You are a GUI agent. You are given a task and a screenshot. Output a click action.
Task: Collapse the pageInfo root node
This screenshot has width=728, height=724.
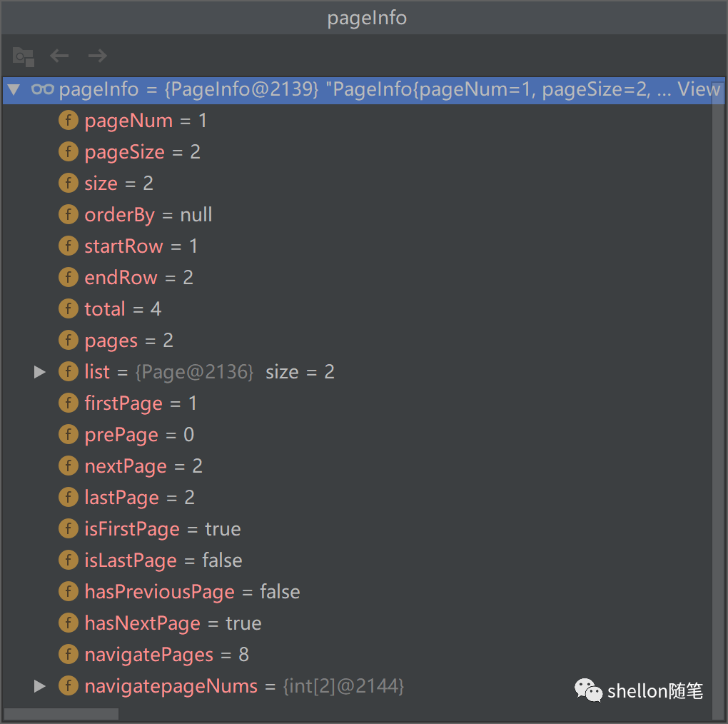[14, 89]
